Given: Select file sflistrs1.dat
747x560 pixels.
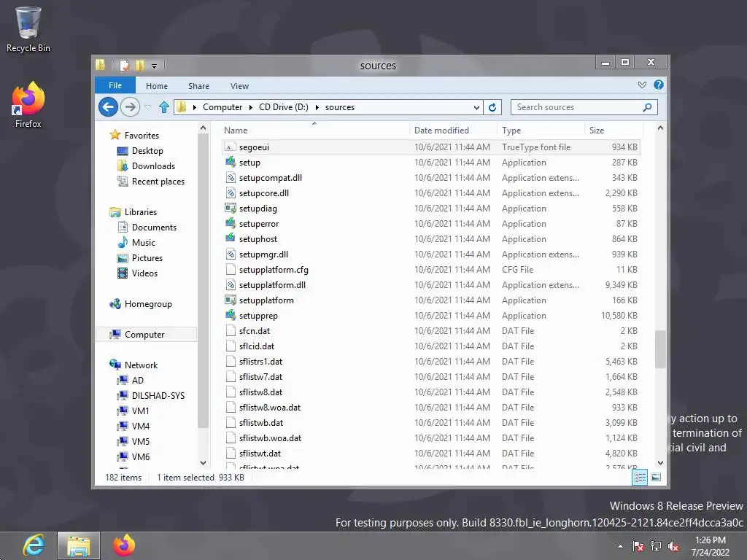Looking at the screenshot, I should tap(260, 362).
